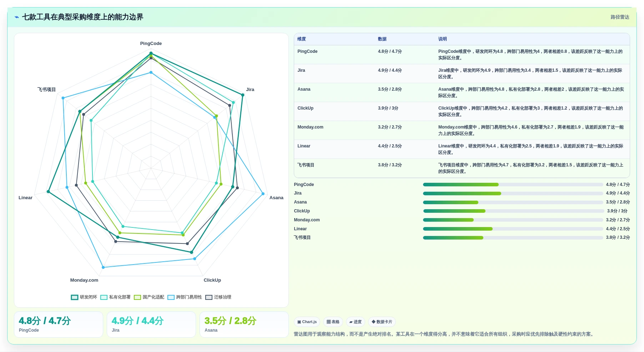Screen dimensions: 644x352
Task: Open the Asana summary card
Action: coord(244,325)
